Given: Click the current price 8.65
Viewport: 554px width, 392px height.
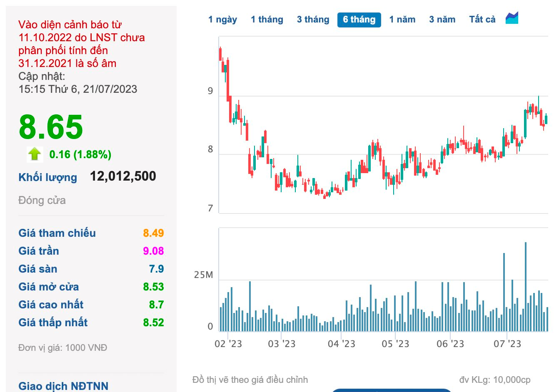Looking at the screenshot, I should pos(51,127).
